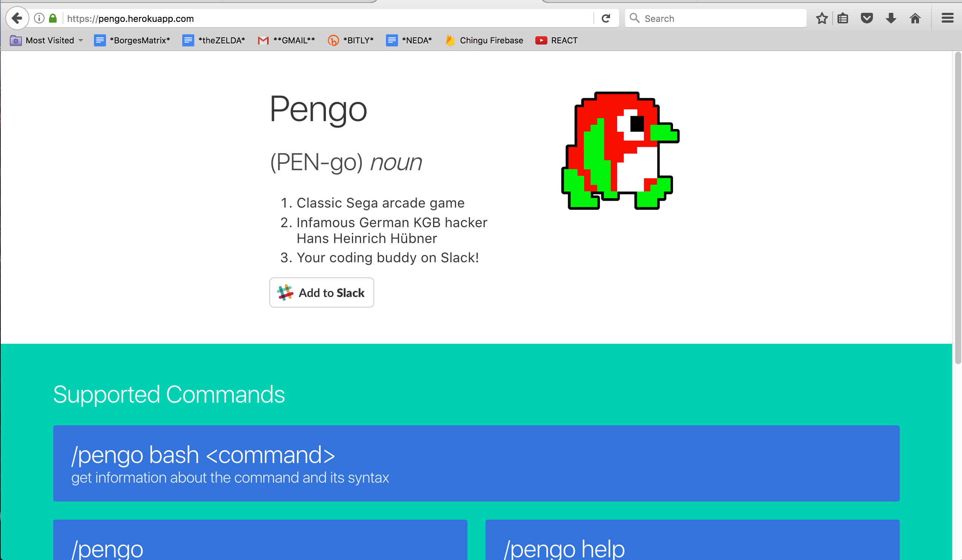Screen dimensions: 962x560
Task: Open the site information icon
Action: 39,18
